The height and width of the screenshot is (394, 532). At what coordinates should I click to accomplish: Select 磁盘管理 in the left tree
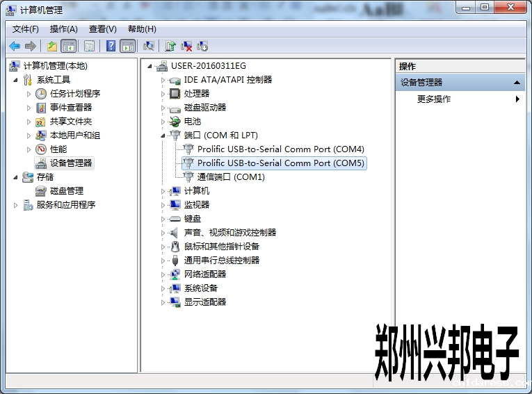[x=67, y=191]
